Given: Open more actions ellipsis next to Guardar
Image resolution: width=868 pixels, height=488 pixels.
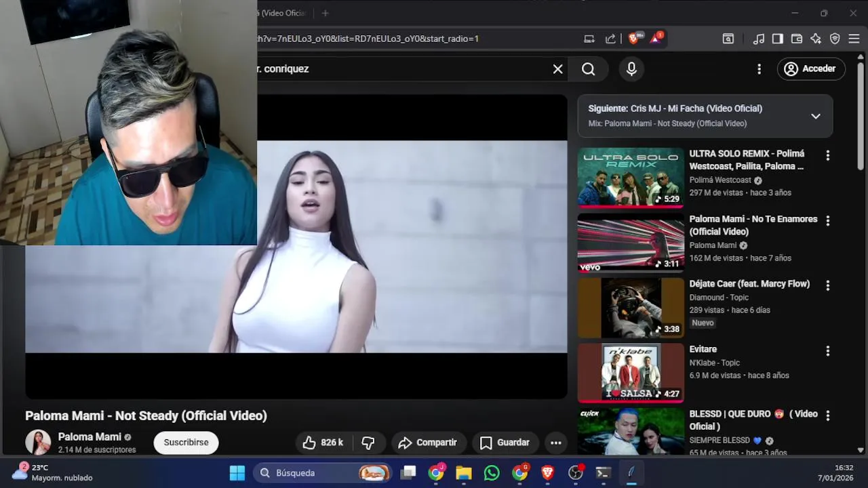Looking at the screenshot, I should pyautogui.click(x=555, y=443).
